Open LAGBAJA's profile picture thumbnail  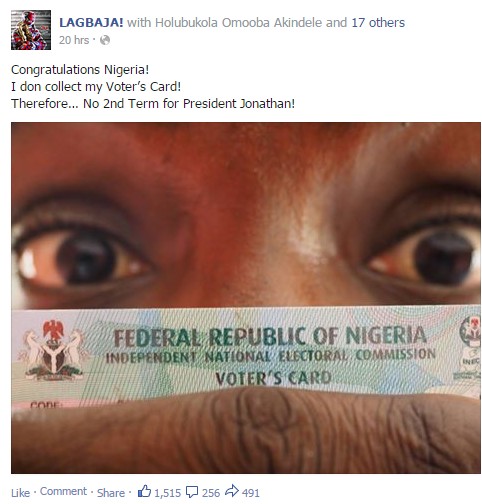pyautogui.click(x=31, y=30)
